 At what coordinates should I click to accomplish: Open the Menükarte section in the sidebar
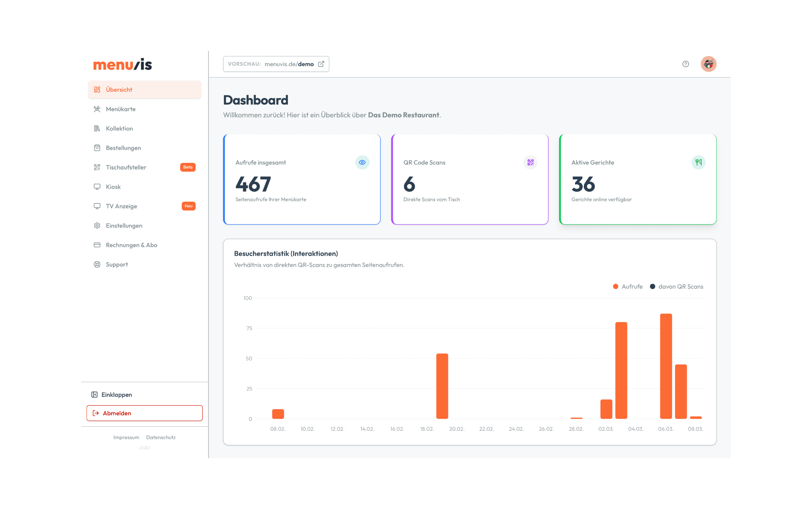120,109
